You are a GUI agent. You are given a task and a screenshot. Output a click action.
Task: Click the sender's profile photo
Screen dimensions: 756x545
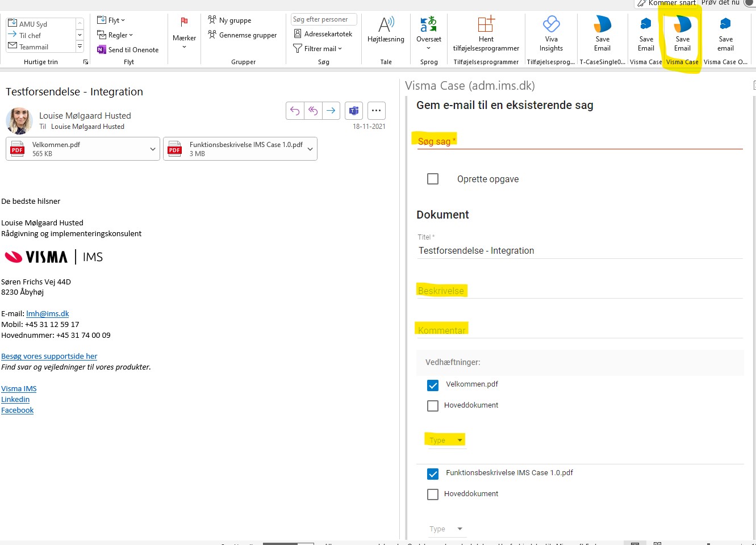click(x=19, y=121)
